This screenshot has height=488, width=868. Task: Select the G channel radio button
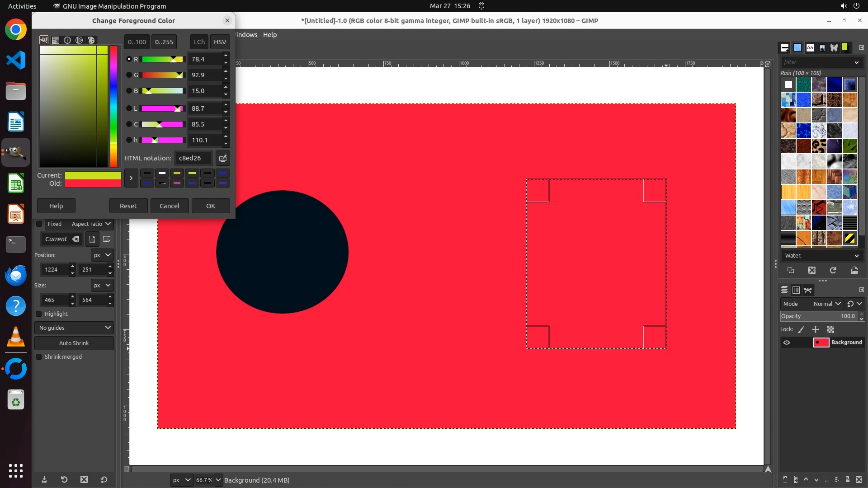click(x=129, y=75)
